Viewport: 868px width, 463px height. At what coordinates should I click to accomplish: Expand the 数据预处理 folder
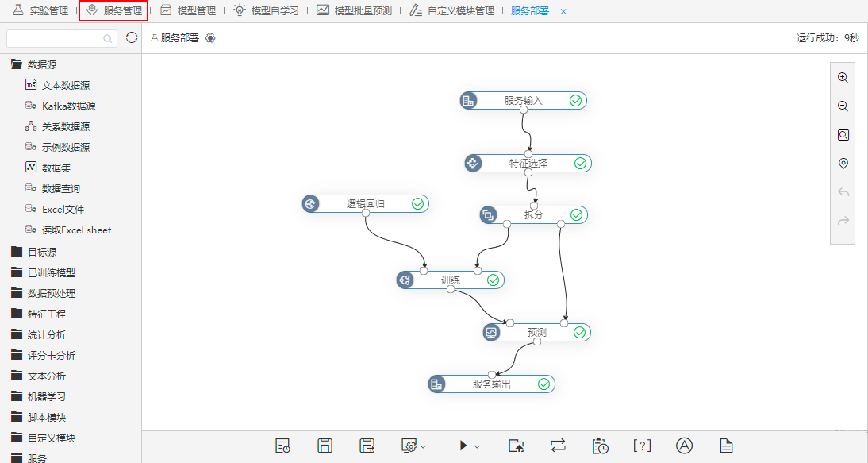coord(43,294)
